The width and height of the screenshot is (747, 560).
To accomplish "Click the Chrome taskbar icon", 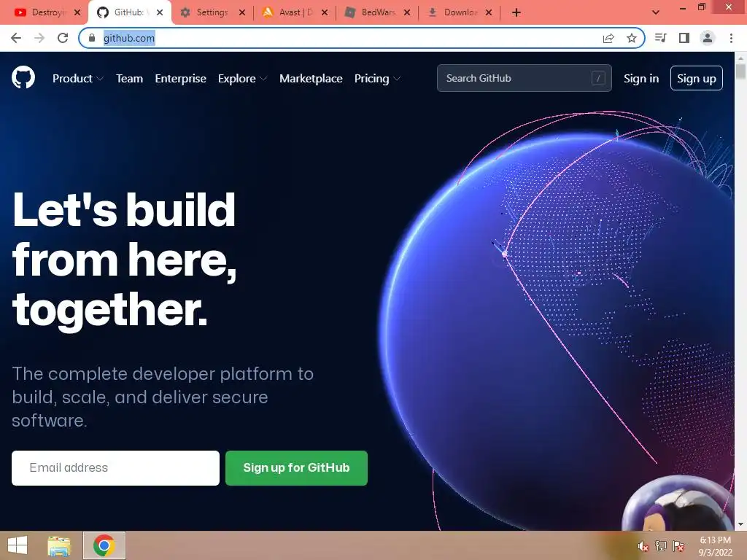I will click(x=104, y=545).
